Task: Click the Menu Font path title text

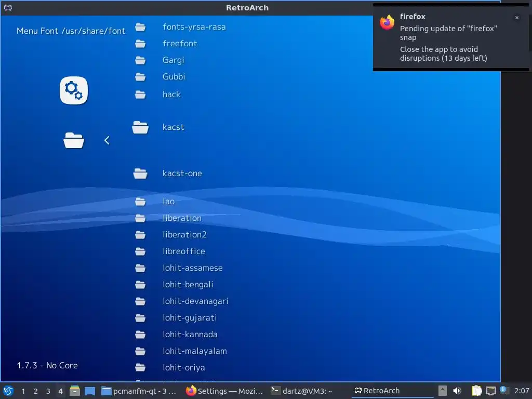Action: click(x=71, y=31)
